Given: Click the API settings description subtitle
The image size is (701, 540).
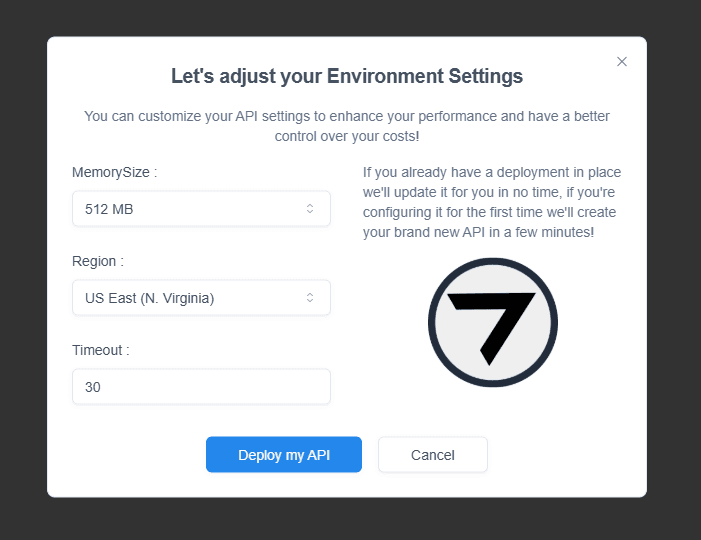Looking at the screenshot, I should coord(347,126).
